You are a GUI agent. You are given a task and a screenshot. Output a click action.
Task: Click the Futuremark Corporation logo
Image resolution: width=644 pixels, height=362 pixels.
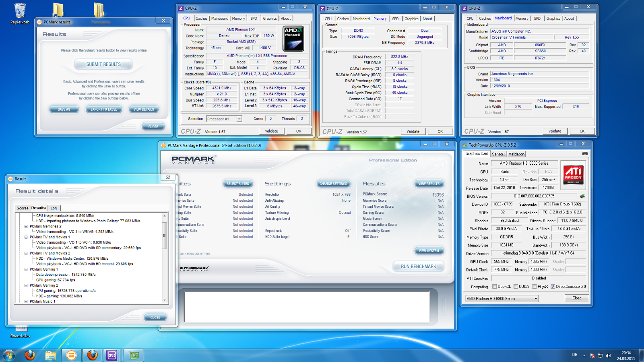[194, 269]
